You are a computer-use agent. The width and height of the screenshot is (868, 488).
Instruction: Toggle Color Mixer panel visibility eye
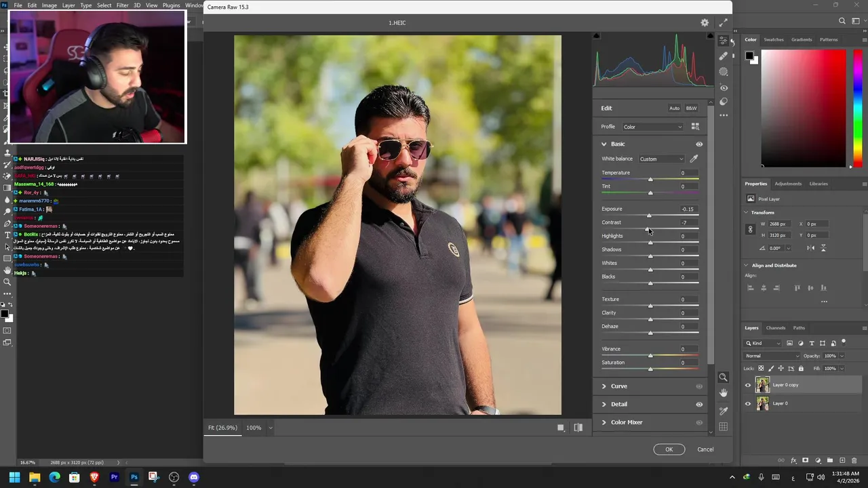click(x=699, y=422)
